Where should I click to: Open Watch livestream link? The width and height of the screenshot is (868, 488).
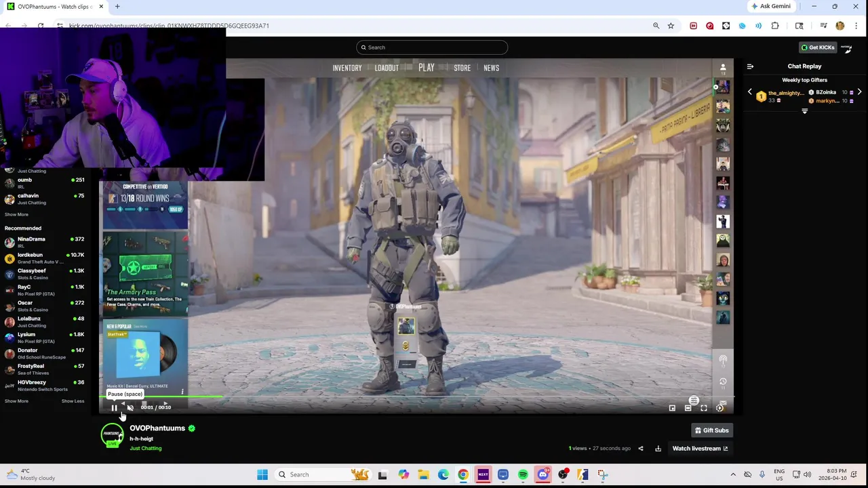coord(700,448)
